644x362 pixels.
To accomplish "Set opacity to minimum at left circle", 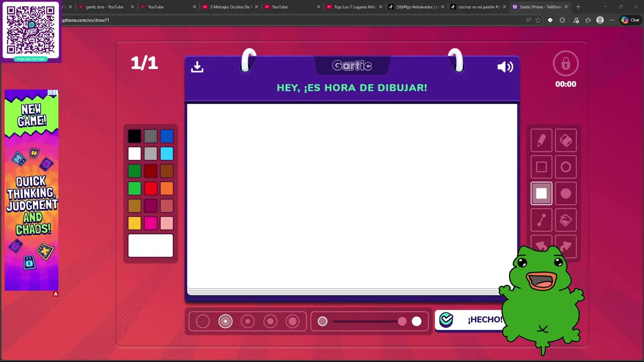I will click(x=323, y=321).
